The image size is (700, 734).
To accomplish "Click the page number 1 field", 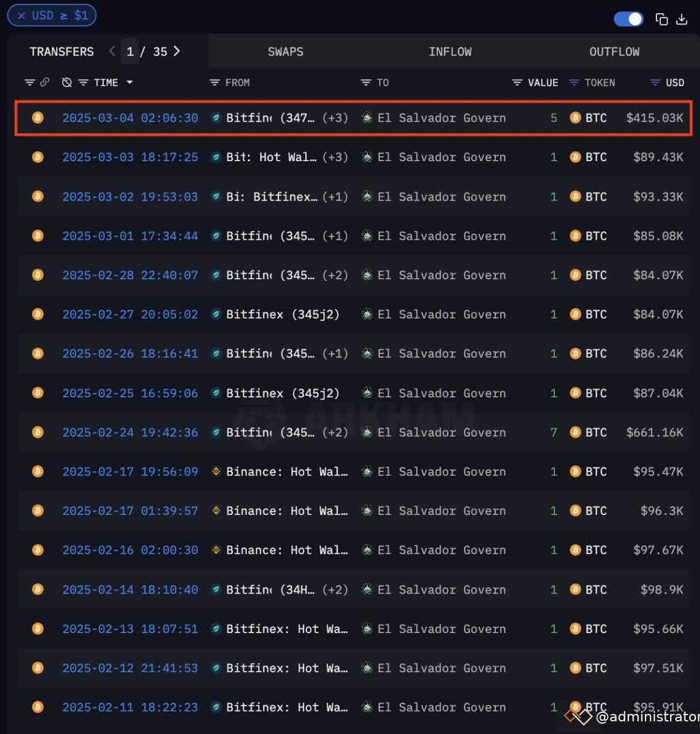I will 130,52.
